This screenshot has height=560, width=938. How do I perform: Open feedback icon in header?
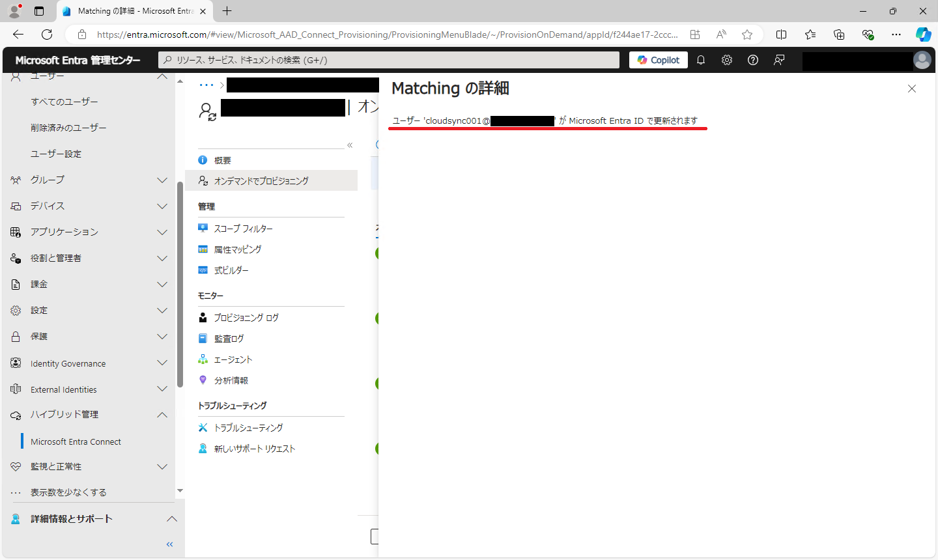click(779, 60)
